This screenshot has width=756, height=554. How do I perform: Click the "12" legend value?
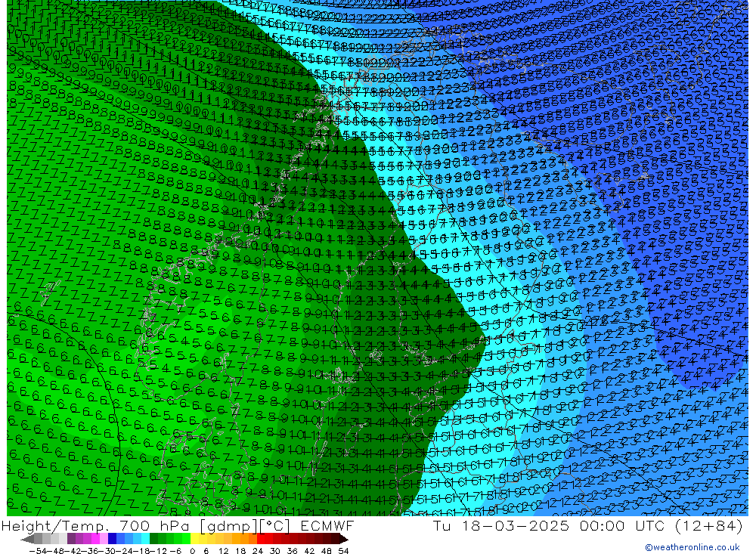[223, 551]
